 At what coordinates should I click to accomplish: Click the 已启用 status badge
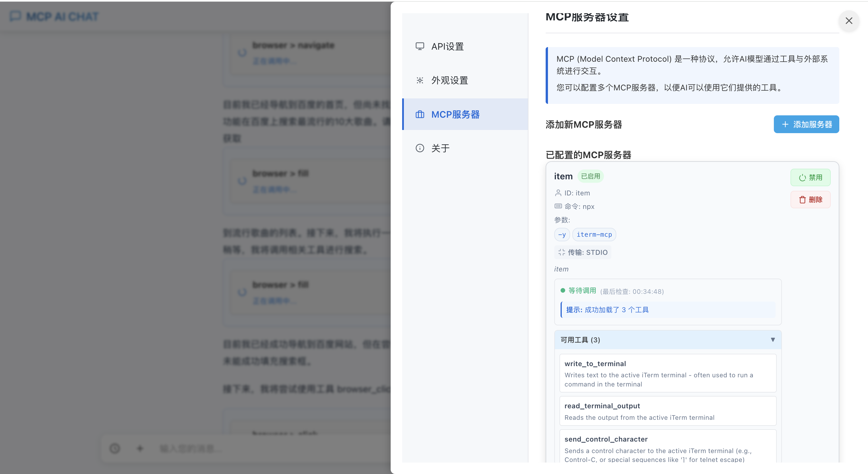(590, 176)
